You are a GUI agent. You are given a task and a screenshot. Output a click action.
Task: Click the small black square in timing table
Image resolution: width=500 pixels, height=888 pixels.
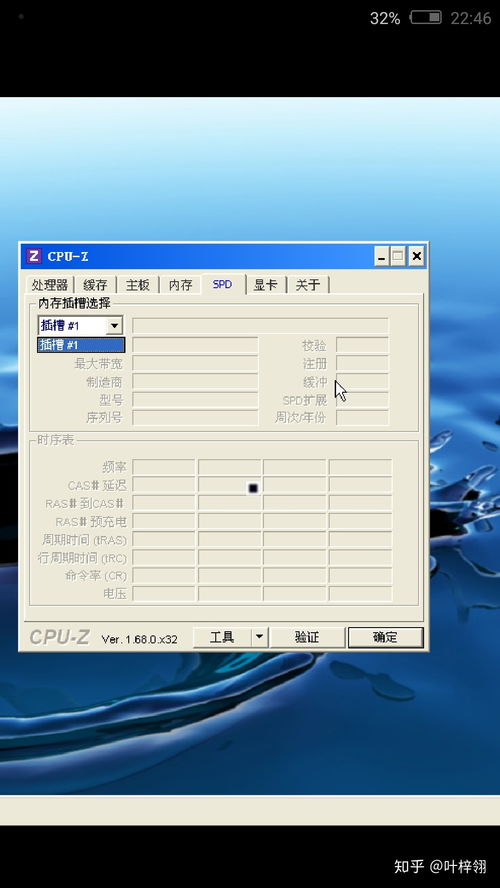point(253,488)
